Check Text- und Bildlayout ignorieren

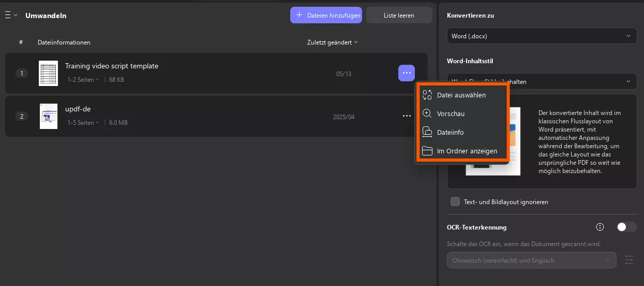pos(455,202)
